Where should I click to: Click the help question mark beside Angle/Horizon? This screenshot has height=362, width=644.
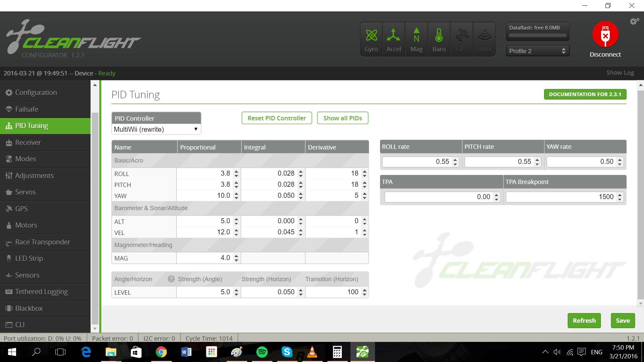tap(171, 279)
